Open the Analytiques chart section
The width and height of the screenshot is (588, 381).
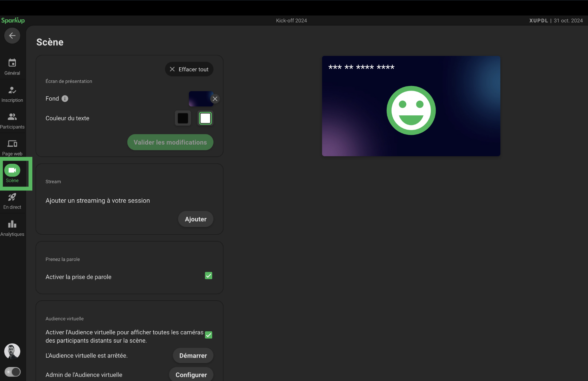pos(12,228)
